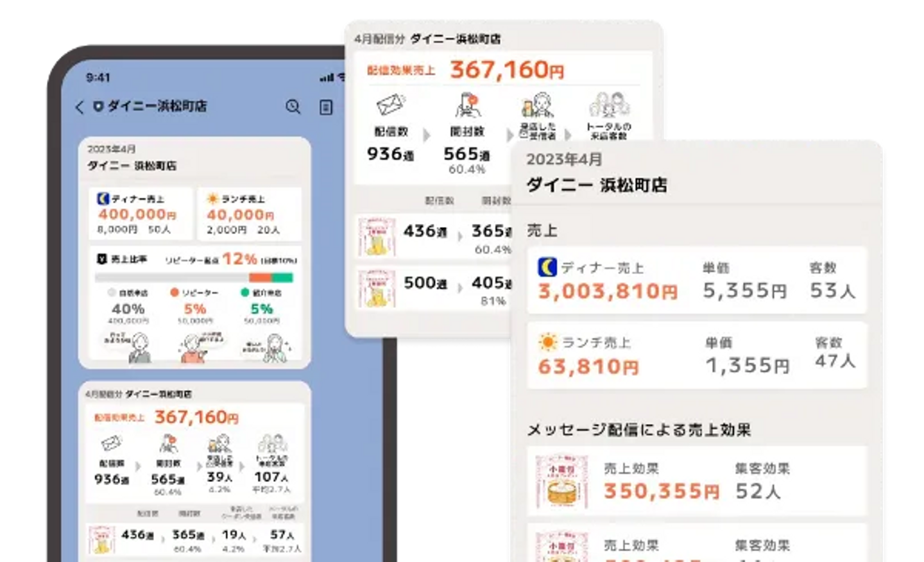Click the 2023年4月 date on right card
This screenshot has width=924, height=562.
564,159
